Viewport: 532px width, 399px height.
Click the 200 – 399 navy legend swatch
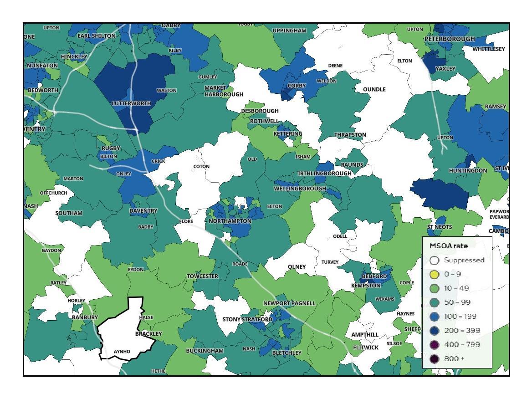[434, 331]
